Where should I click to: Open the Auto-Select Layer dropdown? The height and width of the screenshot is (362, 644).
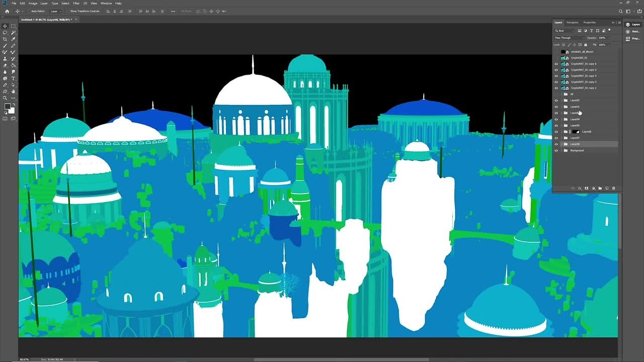tap(55, 11)
